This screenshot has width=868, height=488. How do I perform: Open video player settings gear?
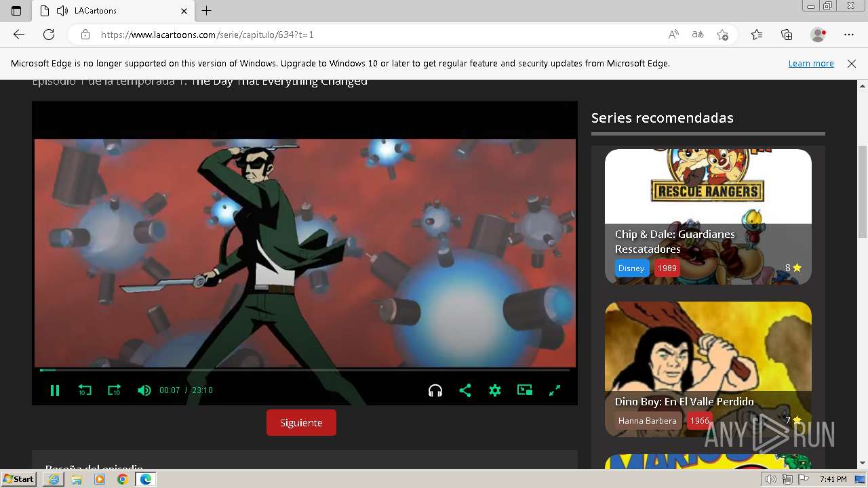tap(495, 390)
